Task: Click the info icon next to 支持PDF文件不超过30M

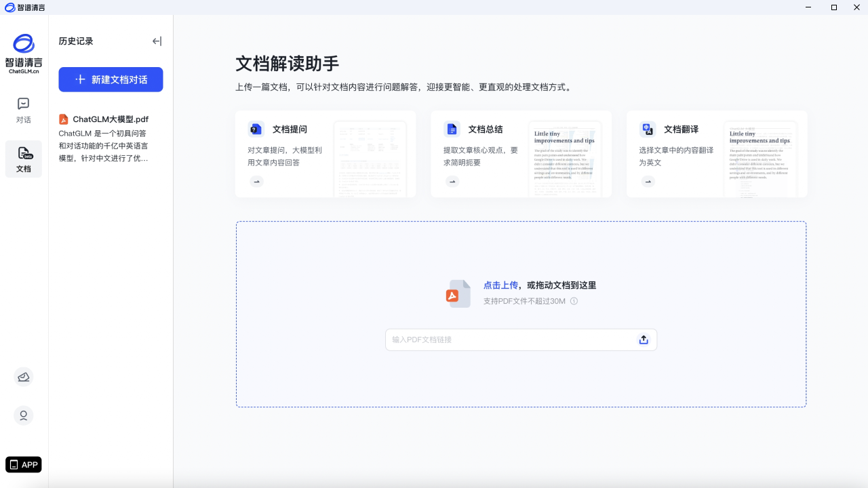Action: 574,300
